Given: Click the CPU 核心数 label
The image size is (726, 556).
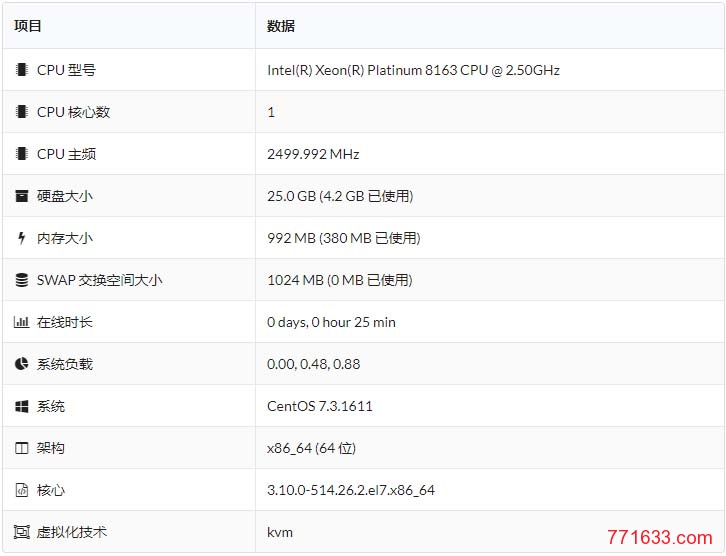Looking at the screenshot, I should pyautogui.click(x=73, y=112).
